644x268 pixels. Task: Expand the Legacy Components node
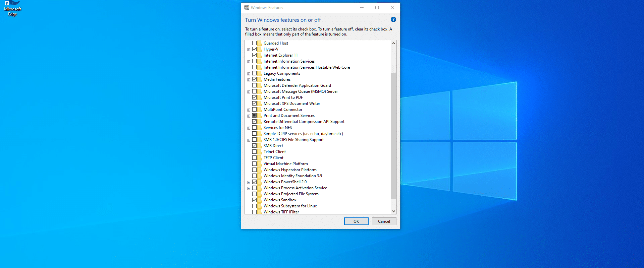click(x=249, y=74)
